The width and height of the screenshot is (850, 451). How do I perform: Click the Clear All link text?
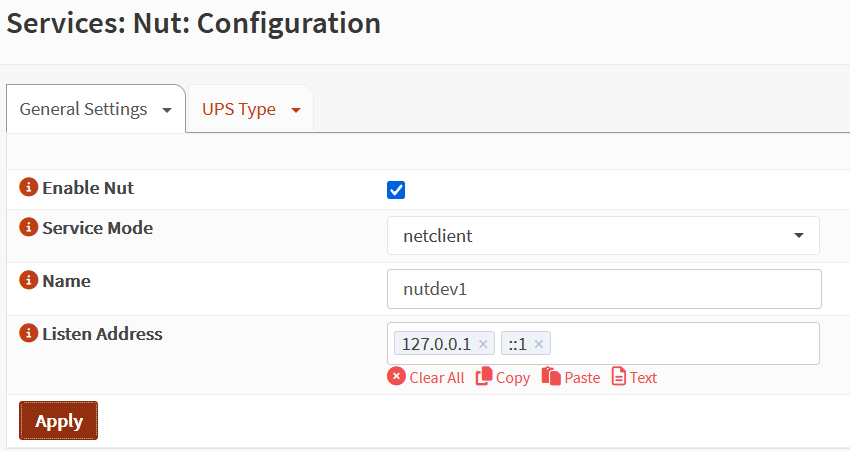437,377
